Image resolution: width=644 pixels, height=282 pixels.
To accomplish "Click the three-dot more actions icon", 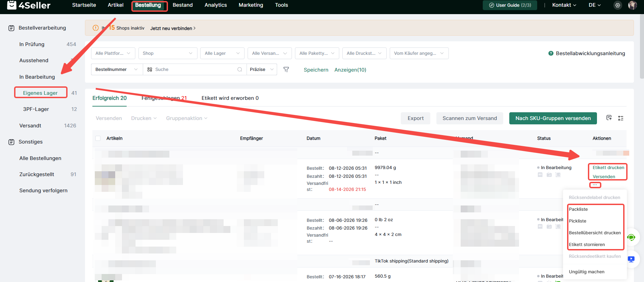I will (595, 185).
